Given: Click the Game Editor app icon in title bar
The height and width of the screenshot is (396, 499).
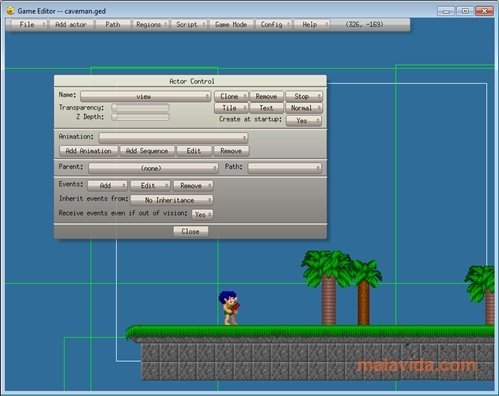Looking at the screenshot, I should 10,11.
